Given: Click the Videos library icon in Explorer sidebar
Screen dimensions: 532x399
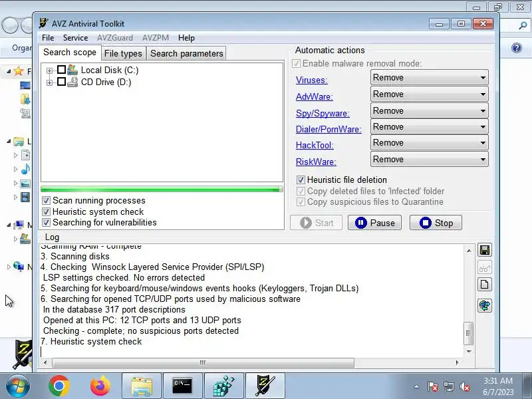Looking at the screenshot, I should pos(25,197).
